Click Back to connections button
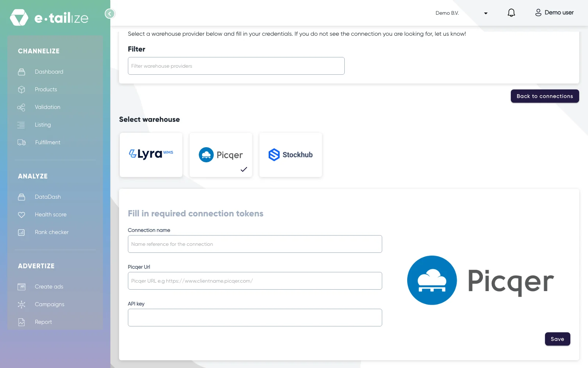The width and height of the screenshot is (588, 368). pyautogui.click(x=545, y=96)
